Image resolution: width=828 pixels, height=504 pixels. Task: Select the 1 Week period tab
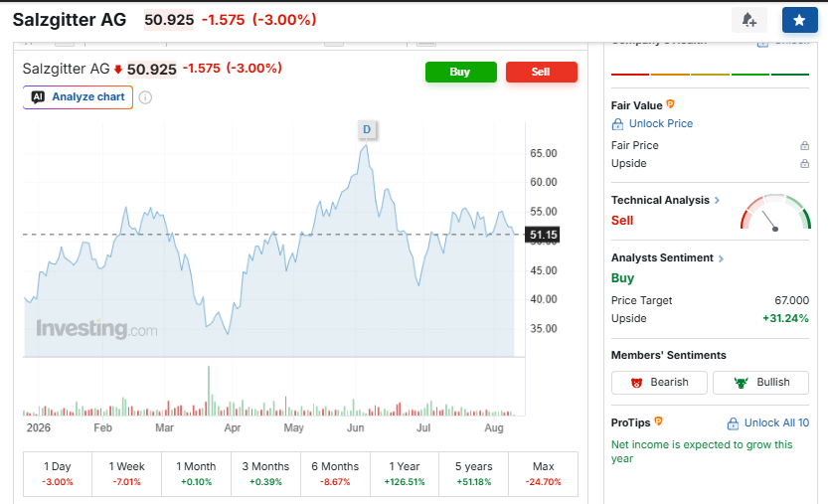[127, 474]
